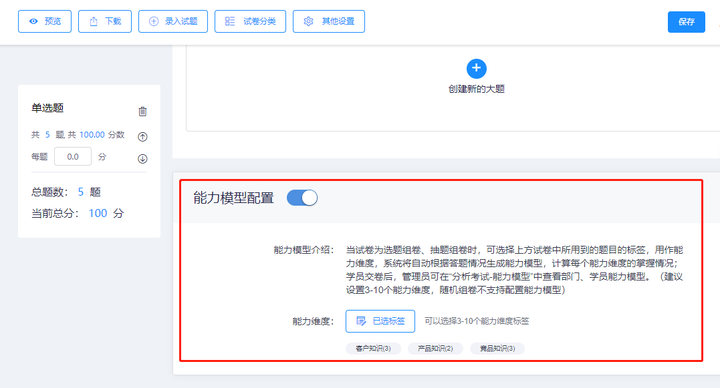Select the 产品知识(2) tag
The width and height of the screenshot is (720, 388).
pos(435,349)
